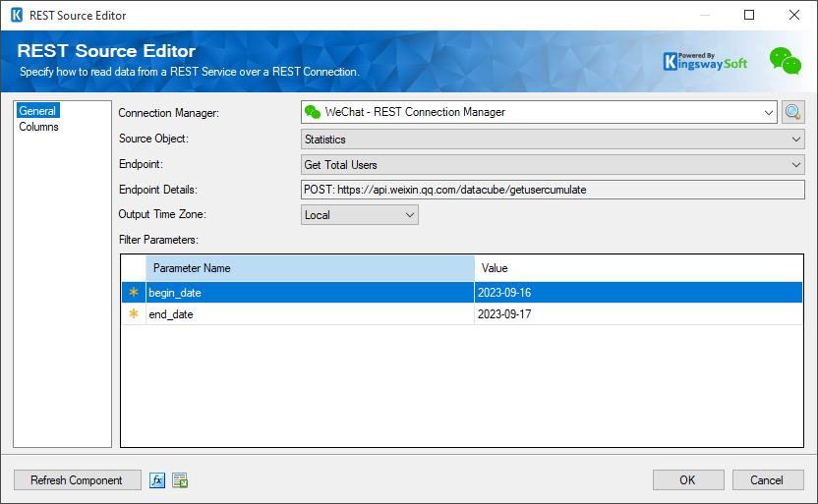The image size is (818, 504).
Task: Click the value 2023-09-16
Action: (x=504, y=293)
